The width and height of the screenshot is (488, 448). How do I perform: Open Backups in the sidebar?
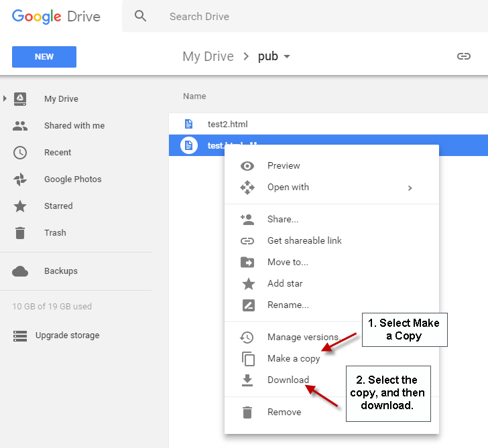tap(61, 271)
